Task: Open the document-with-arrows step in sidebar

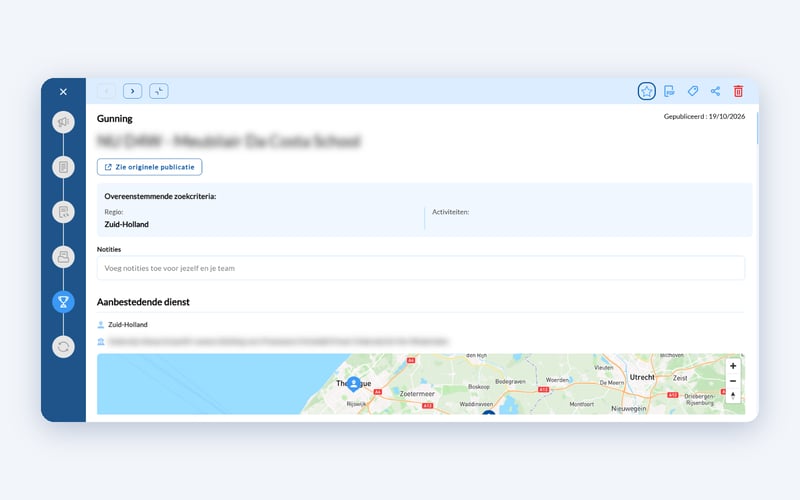Action: [63, 212]
